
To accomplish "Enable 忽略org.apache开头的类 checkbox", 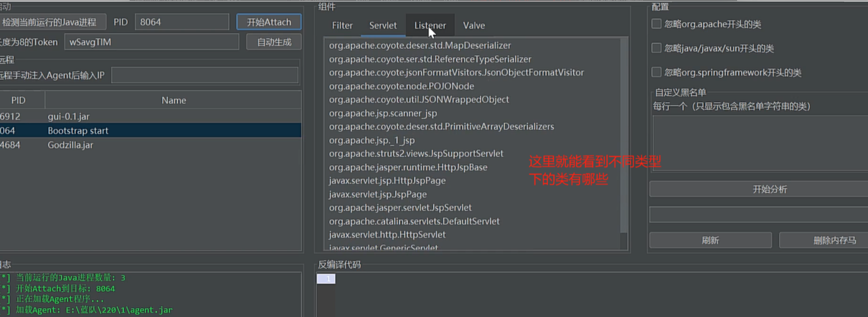I will (656, 24).
